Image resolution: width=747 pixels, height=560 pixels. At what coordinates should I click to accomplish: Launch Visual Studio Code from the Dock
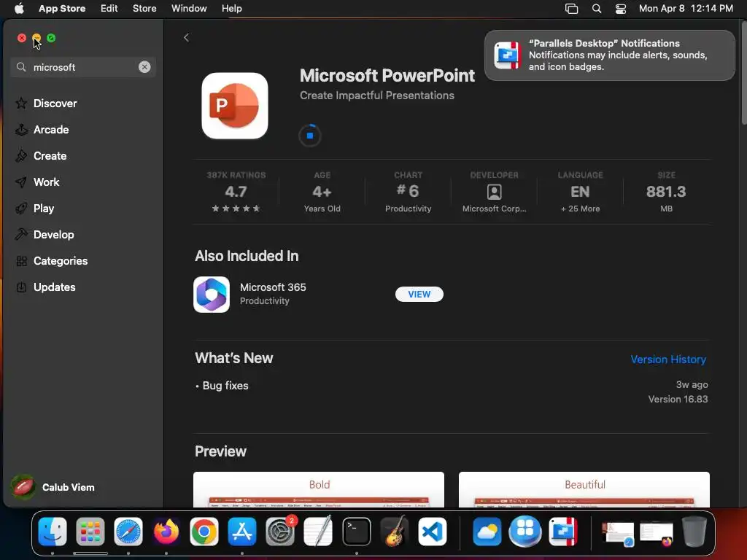(x=433, y=532)
